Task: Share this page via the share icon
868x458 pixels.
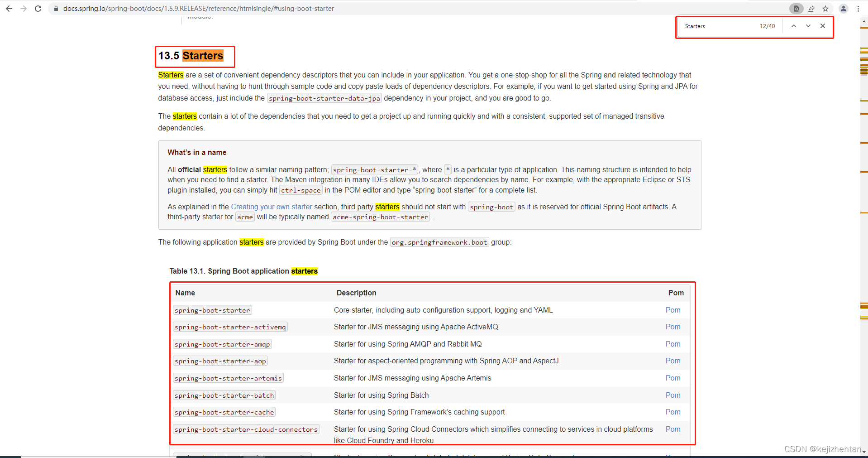Action: click(x=811, y=9)
